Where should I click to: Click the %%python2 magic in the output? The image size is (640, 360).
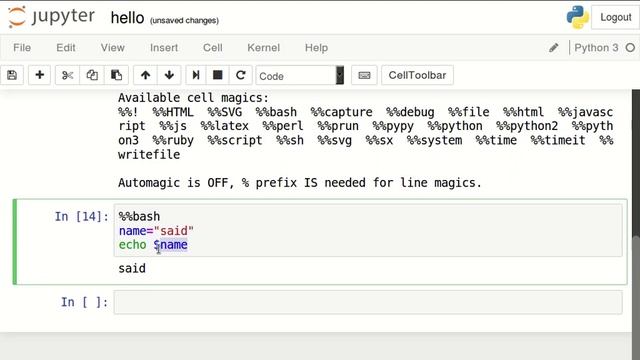click(x=527, y=126)
